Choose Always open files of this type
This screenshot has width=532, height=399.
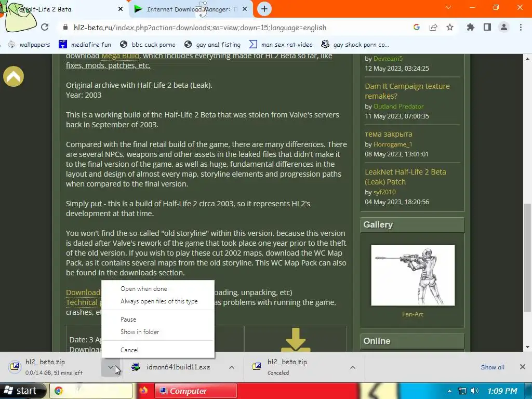[x=159, y=301]
